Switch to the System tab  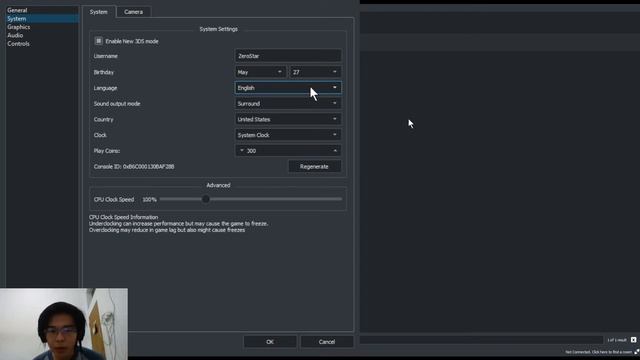coord(99,12)
